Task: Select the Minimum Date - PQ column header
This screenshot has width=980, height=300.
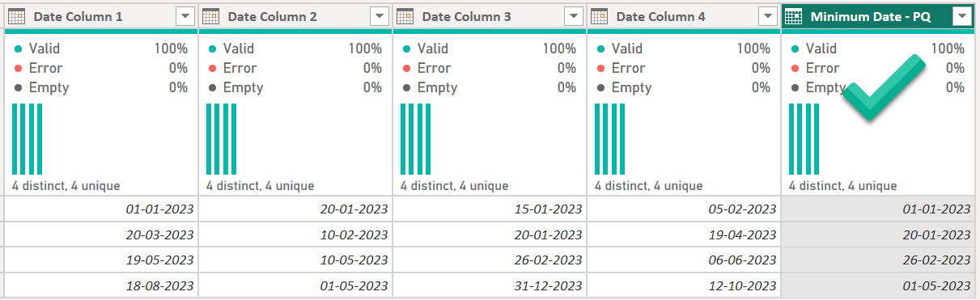Action: pos(878,16)
